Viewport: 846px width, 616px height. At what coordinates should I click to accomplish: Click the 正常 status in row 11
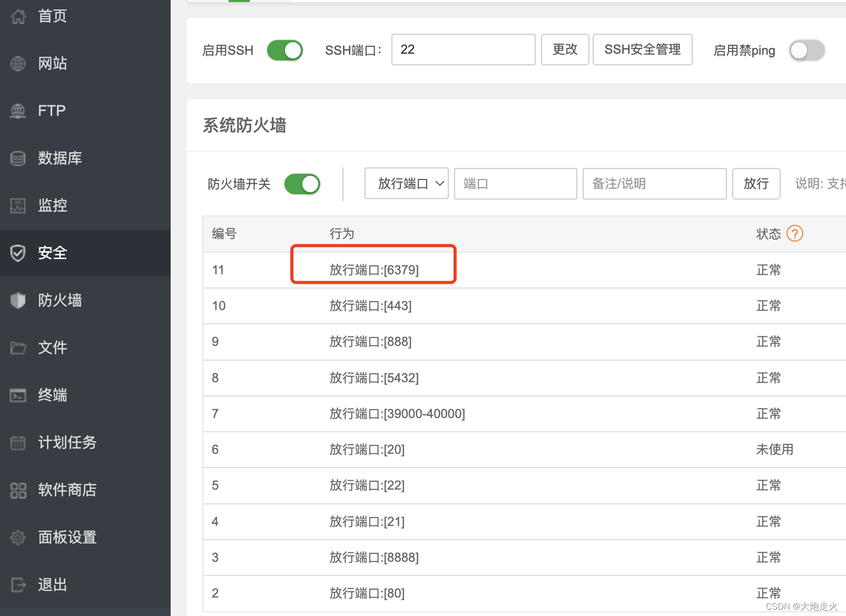tap(769, 270)
